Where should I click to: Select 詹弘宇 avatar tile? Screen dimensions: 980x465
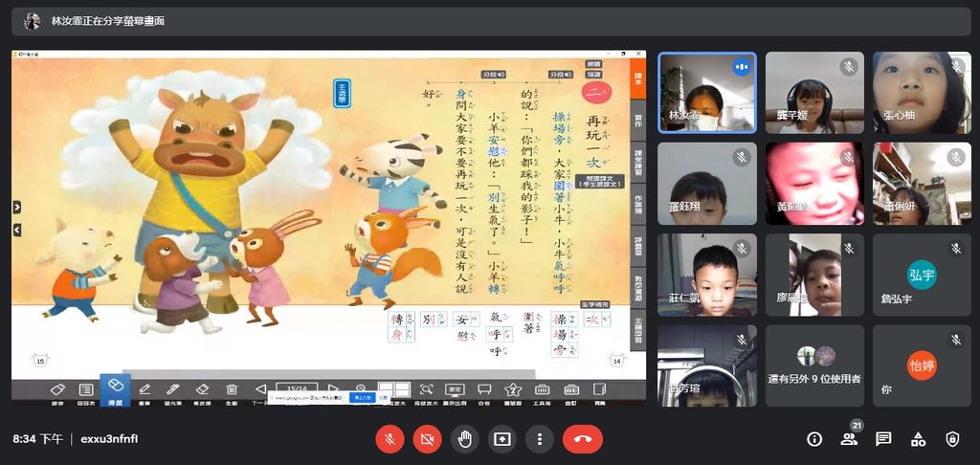tap(922, 275)
